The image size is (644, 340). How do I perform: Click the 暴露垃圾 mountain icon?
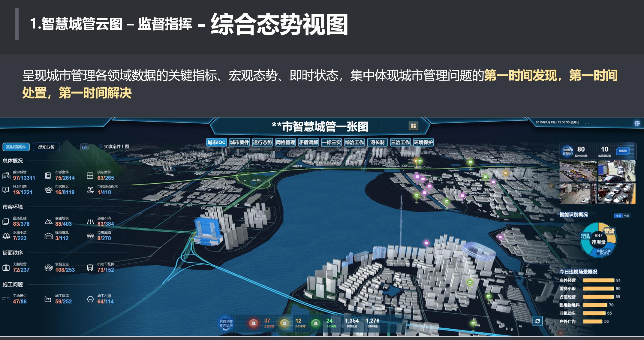point(48,221)
